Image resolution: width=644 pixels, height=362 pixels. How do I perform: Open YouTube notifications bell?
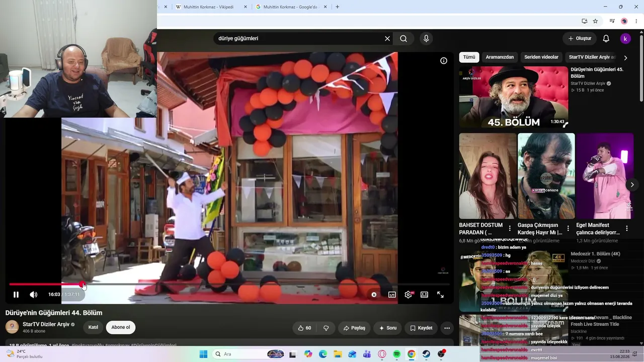point(606,39)
